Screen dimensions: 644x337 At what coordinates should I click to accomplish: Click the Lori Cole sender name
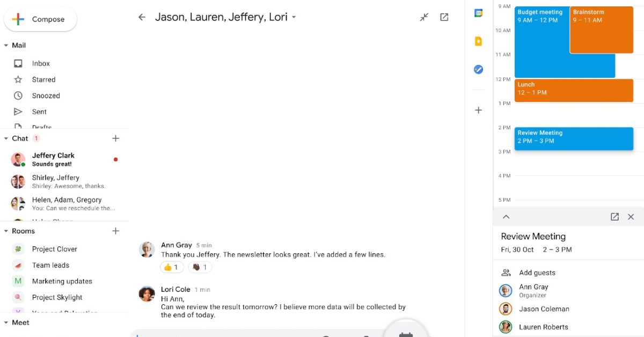175,290
